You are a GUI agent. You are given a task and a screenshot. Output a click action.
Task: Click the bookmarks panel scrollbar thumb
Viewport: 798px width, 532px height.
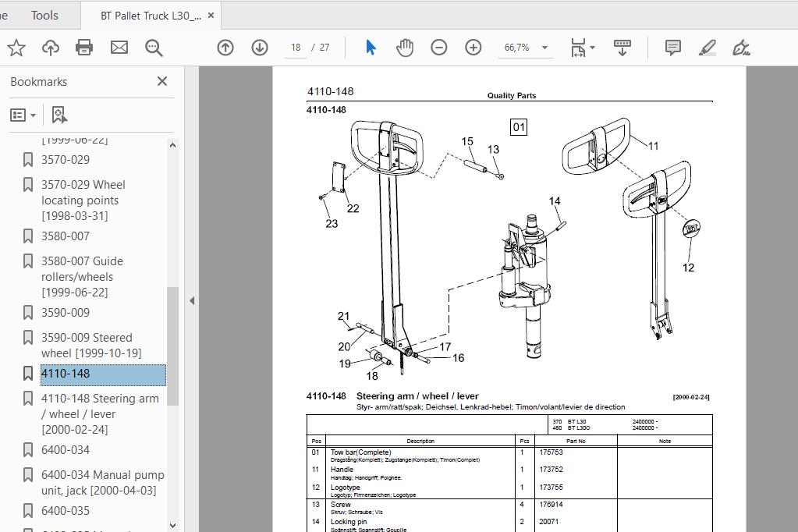point(172,346)
